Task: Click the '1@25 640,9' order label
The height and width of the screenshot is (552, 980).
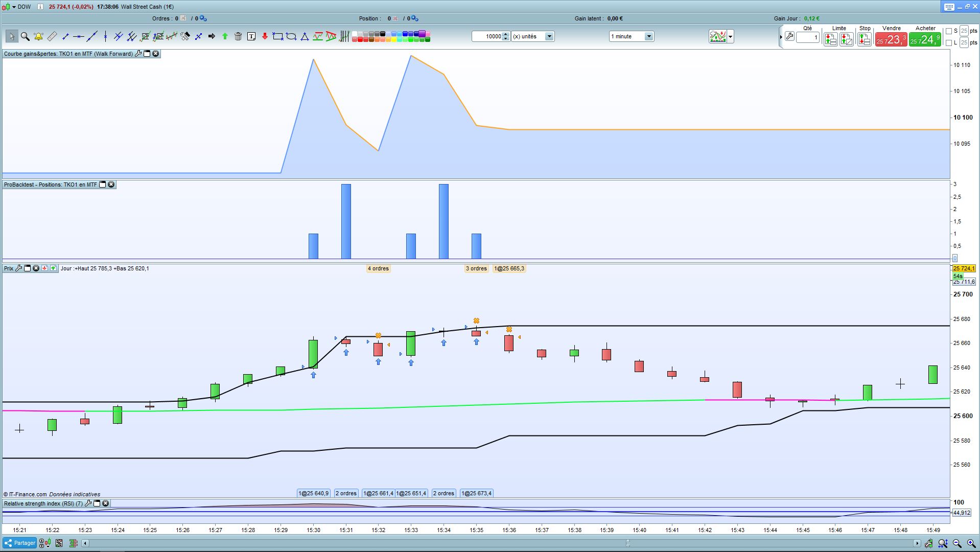Action: (x=314, y=493)
